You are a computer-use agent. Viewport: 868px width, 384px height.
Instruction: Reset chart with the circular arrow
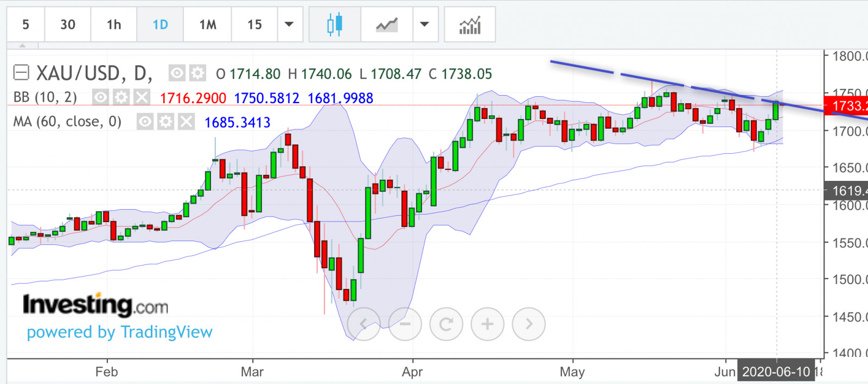coord(446,324)
